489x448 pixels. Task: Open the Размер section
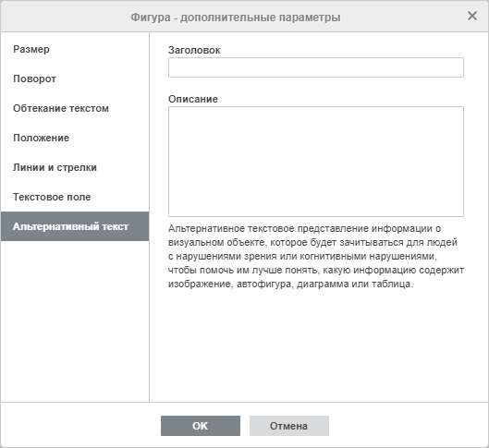point(75,49)
